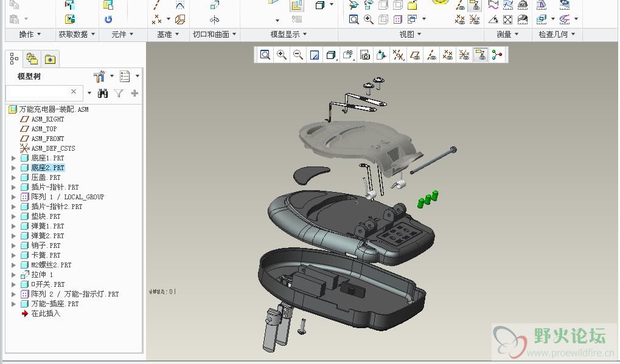Open the 获取数据 ribbon group menu
Screen dimensions: 620x364
tap(77, 35)
